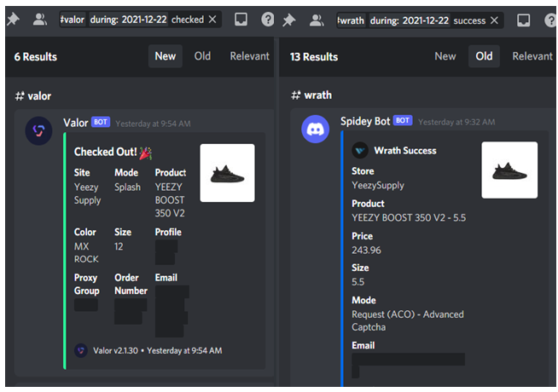The width and height of the screenshot is (558, 392).
Task: Click 'during: 2021-12-22' filter in wrath search
Action: [410, 20]
